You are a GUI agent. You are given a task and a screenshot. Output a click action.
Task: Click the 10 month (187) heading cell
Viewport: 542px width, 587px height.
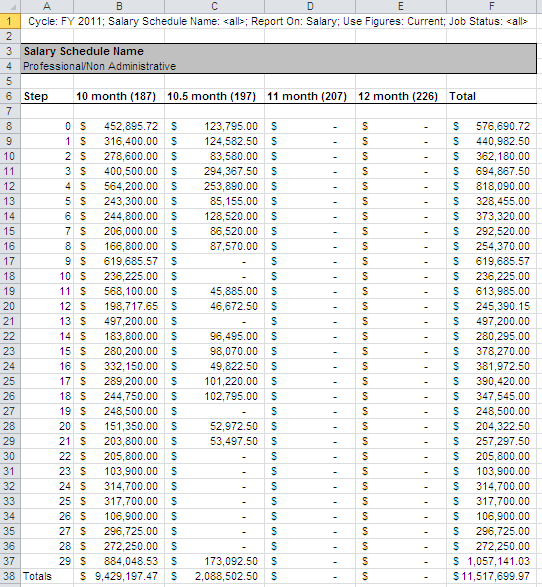coord(119,96)
